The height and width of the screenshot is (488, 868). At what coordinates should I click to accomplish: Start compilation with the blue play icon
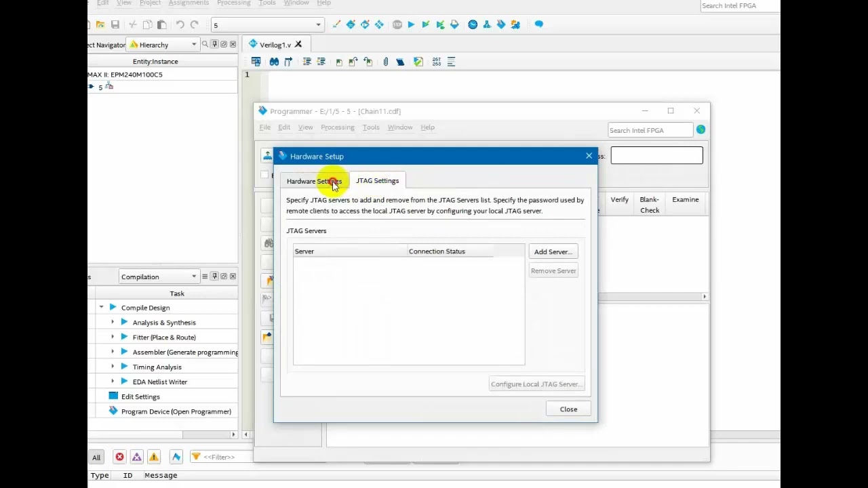click(x=411, y=25)
